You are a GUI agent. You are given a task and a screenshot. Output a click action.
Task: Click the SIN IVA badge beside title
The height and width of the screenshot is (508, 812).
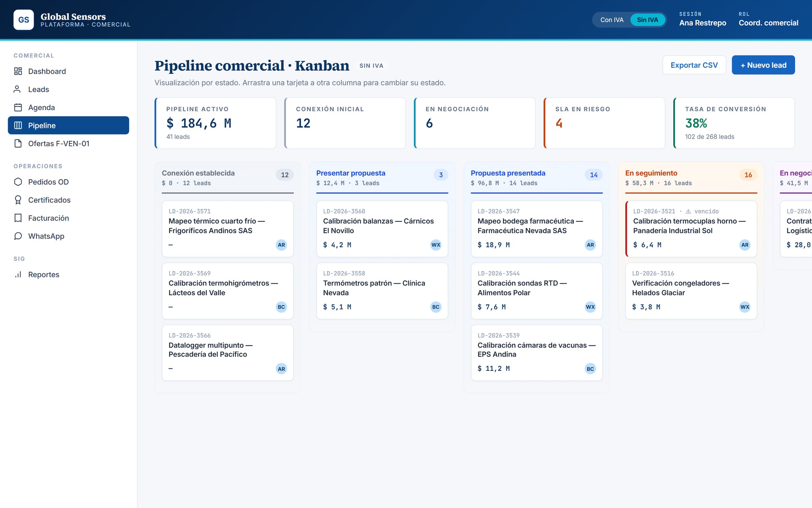click(371, 66)
